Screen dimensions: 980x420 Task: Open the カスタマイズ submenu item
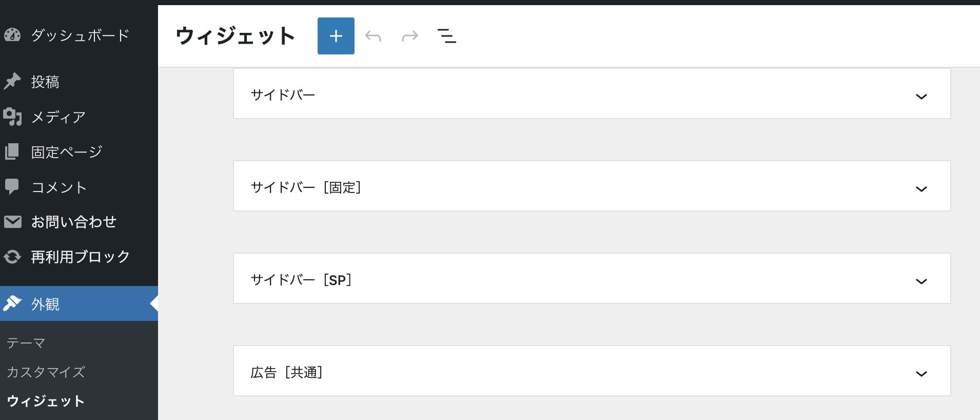(x=46, y=372)
